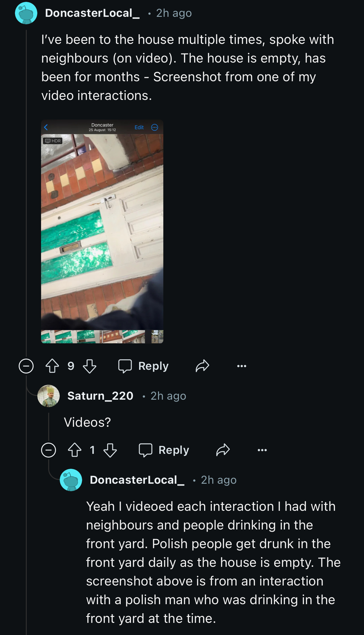Upvote DoncasterLocal_'s comment with 9 points
Screen dimensions: 364x635
point(52,366)
